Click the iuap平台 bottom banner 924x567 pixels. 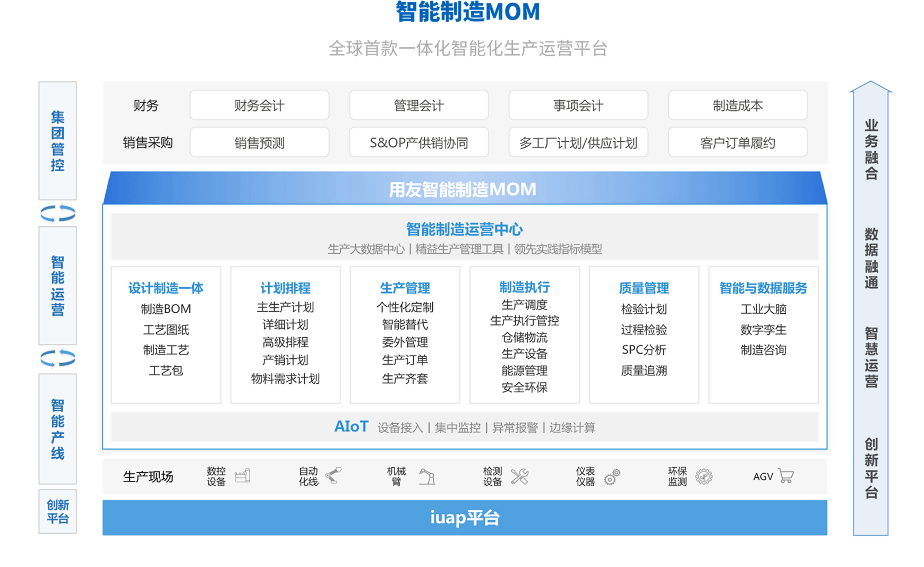[x=465, y=516]
